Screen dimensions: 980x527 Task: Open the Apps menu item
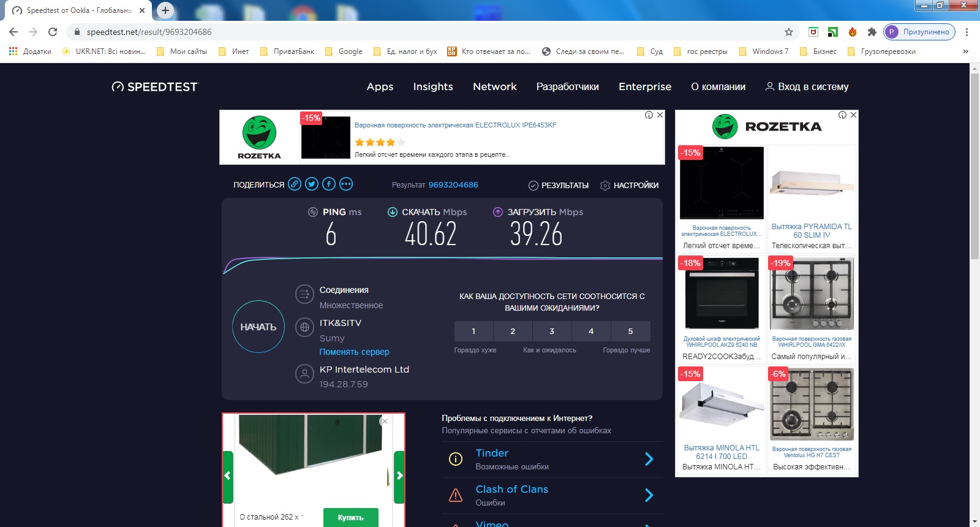pos(380,87)
